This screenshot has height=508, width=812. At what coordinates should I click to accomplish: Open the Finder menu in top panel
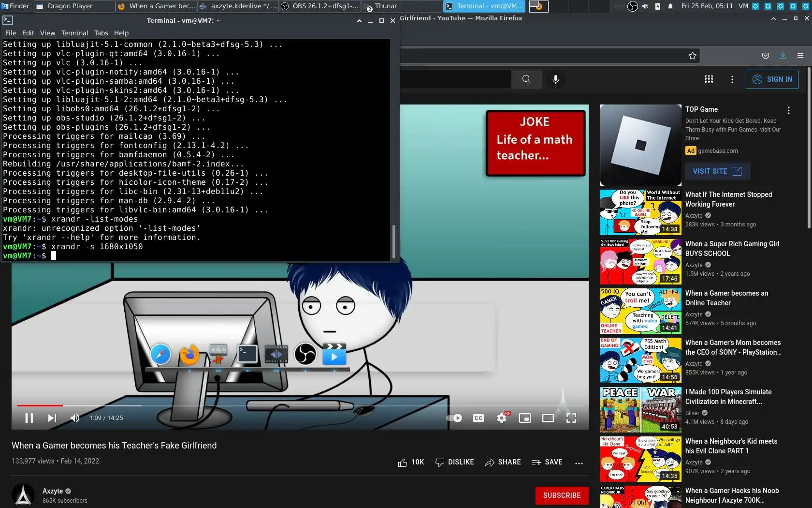16,6
